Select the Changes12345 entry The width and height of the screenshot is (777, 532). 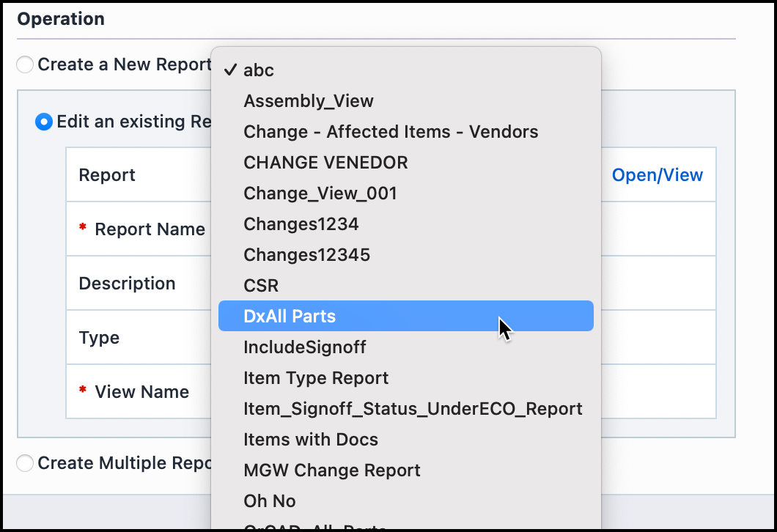[x=308, y=255]
